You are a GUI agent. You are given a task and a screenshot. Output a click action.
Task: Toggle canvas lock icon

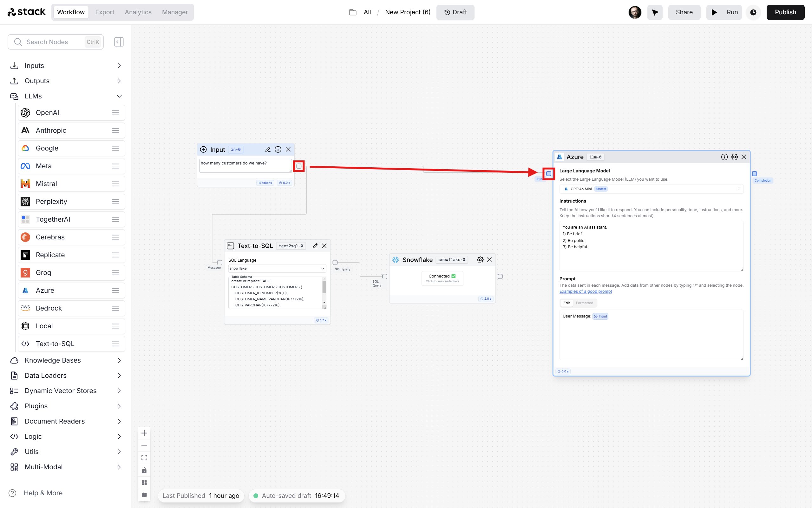pos(144,470)
